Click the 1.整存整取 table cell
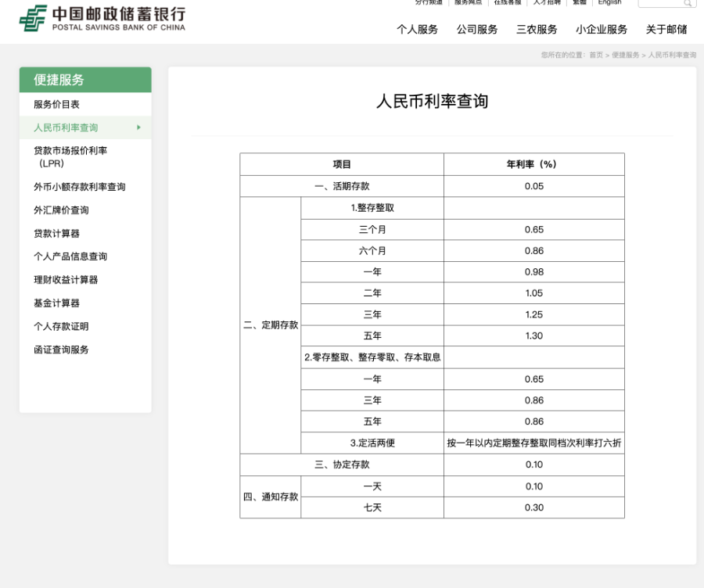This screenshot has width=704, height=588. point(372,208)
